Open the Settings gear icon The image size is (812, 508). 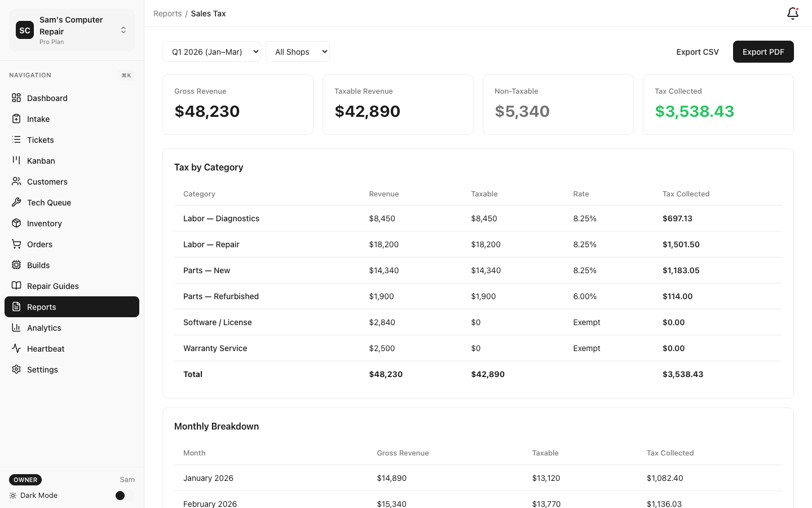[16, 370]
